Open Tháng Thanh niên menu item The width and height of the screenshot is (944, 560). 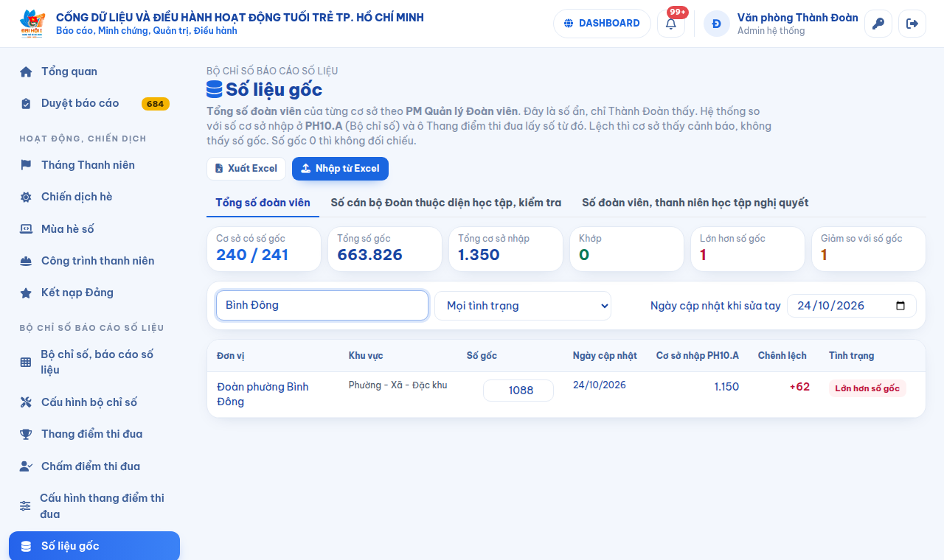click(94, 165)
